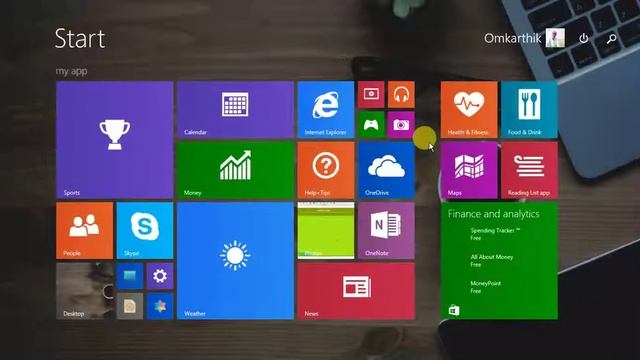Open the Music headphones tile
640x360 pixels.
(x=401, y=94)
